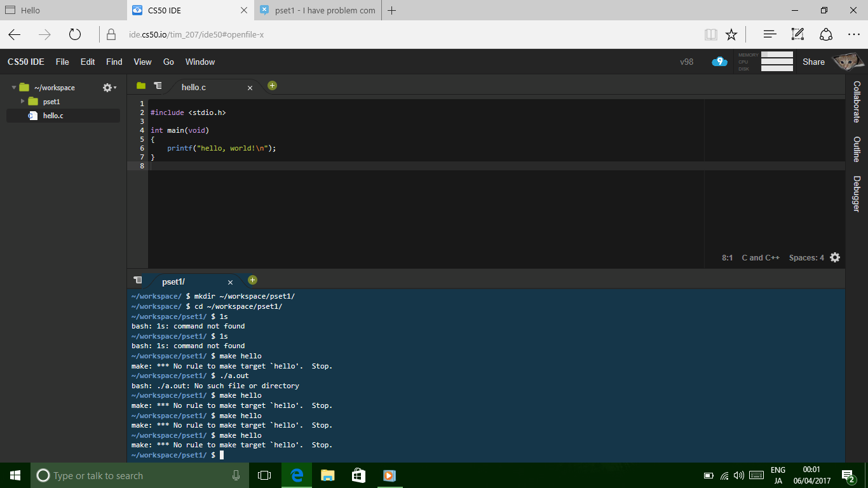Click the browser share icon

click(x=825, y=34)
